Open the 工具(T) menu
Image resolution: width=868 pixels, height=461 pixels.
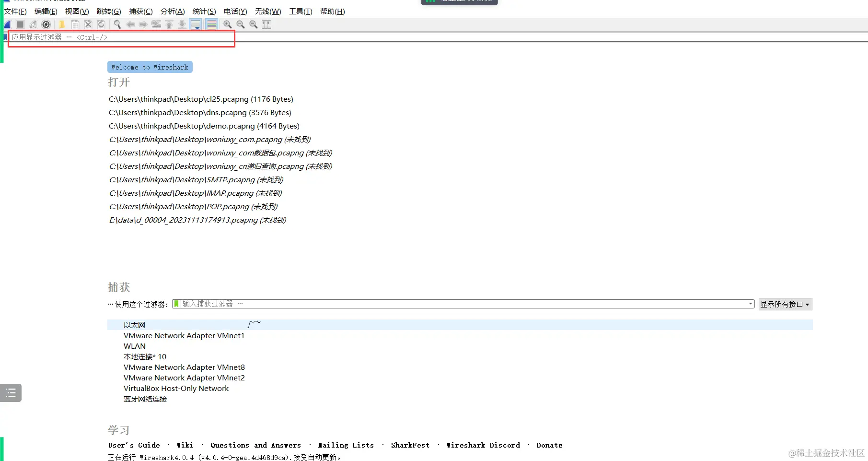(301, 12)
